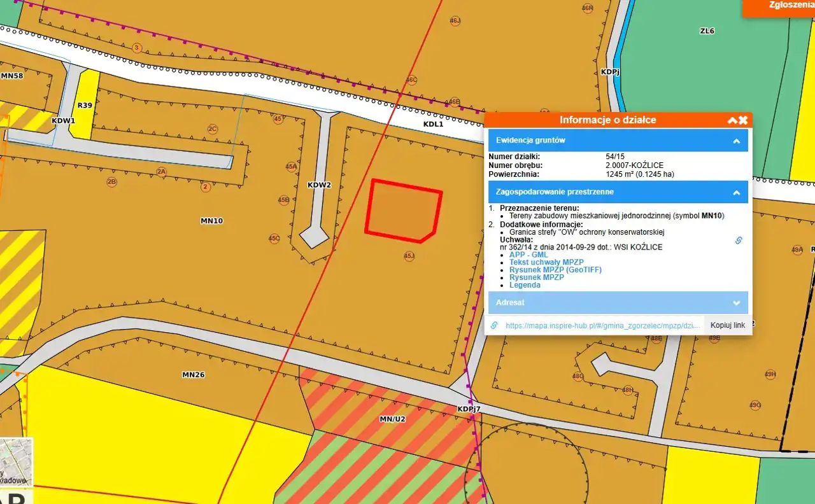815x504 pixels.
Task: Click the red-outlined selected parcel
Action: (402, 211)
